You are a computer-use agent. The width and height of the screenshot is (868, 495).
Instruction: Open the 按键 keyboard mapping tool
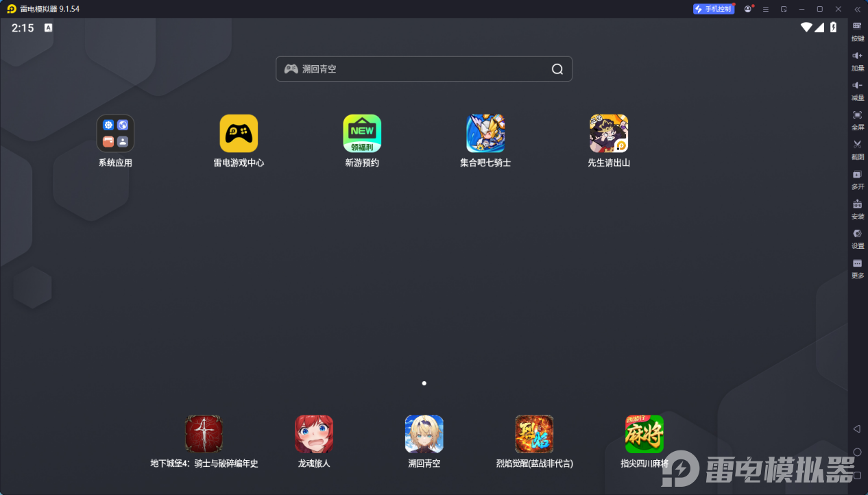pos(858,31)
